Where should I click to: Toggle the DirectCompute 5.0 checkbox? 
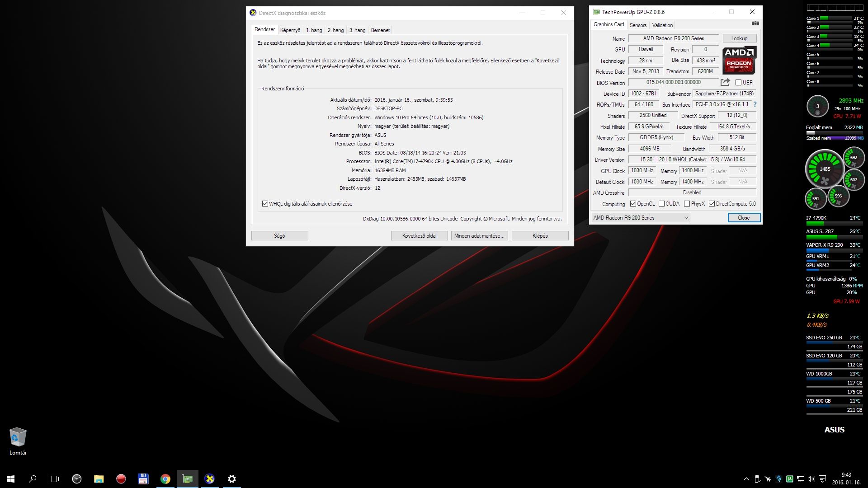coord(712,204)
